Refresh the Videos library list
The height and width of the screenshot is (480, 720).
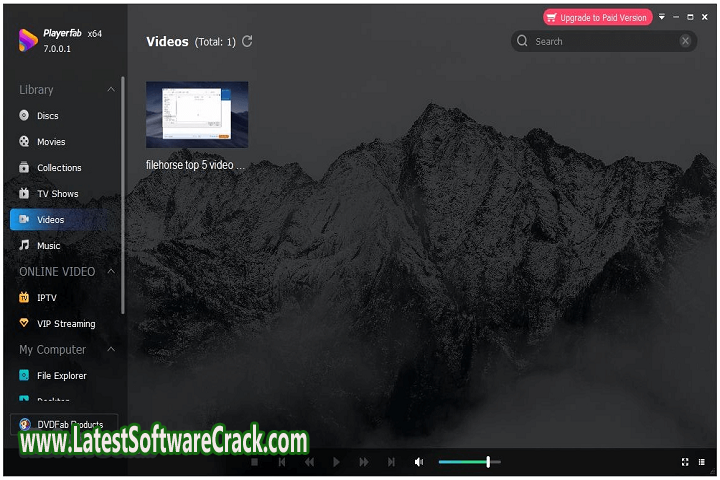pos(247,41)
